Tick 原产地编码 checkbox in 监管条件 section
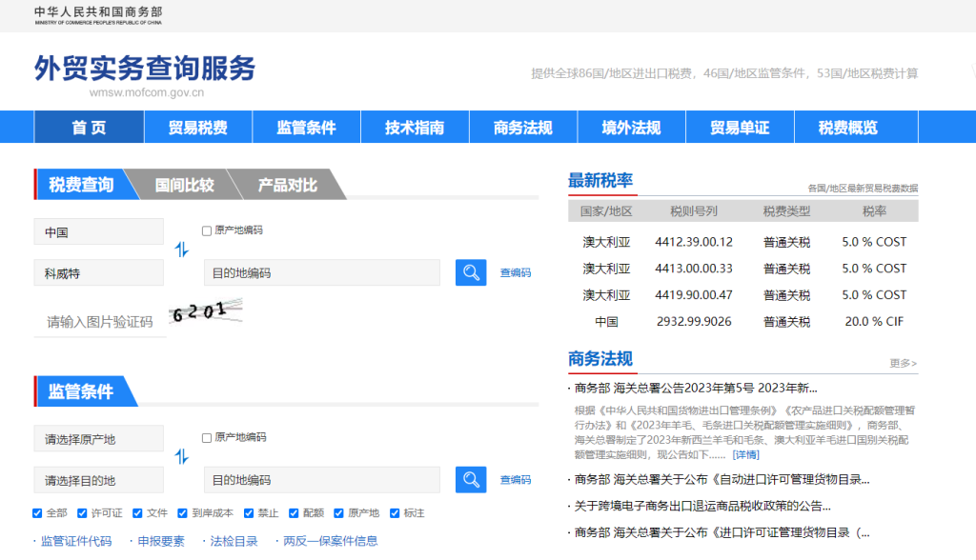 coord(207,438)
